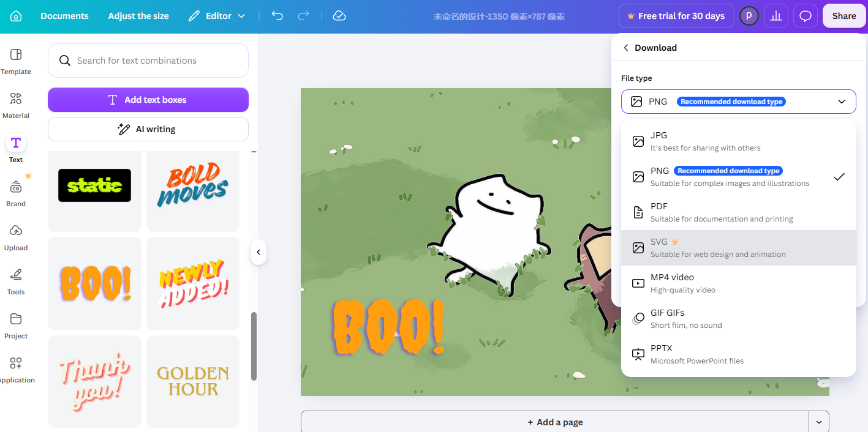
Task: Open the Brand sidebar tab
Action: 16,194
